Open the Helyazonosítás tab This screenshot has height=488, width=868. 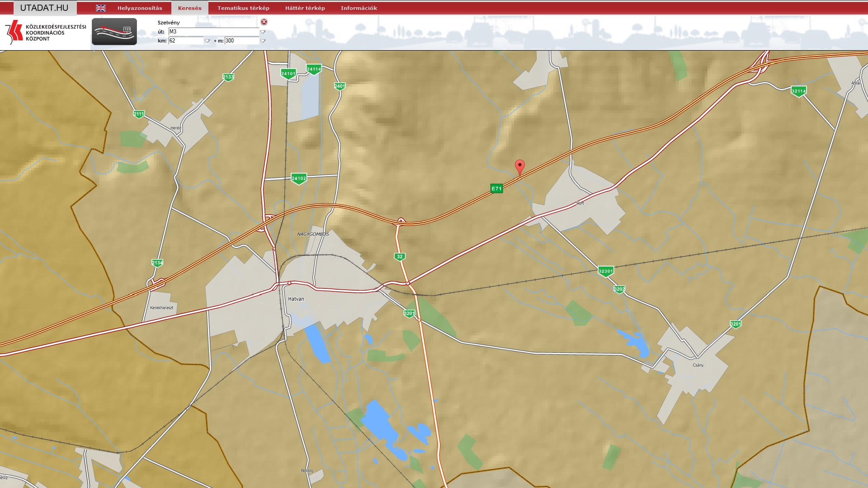tap(140, 8)
